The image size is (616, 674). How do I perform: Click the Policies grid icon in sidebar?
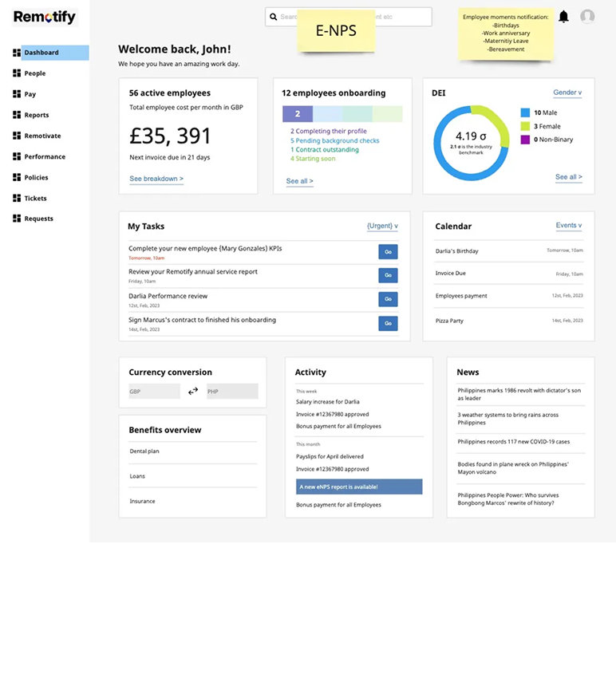[x=17, y=177]
